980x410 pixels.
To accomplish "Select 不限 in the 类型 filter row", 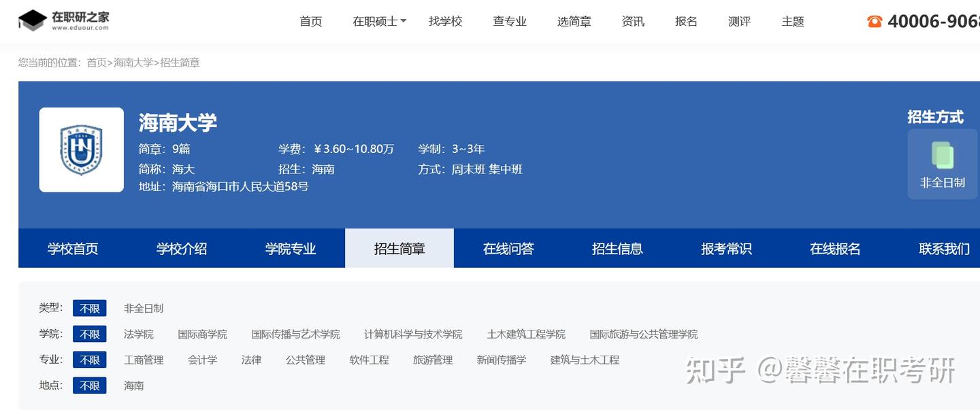I will [x=90, y=309].
